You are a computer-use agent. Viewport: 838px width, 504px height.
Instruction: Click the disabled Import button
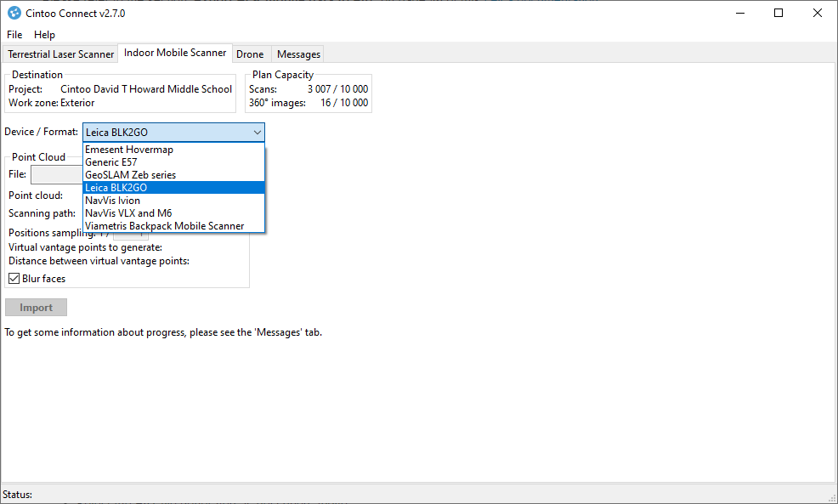[36, 308]
